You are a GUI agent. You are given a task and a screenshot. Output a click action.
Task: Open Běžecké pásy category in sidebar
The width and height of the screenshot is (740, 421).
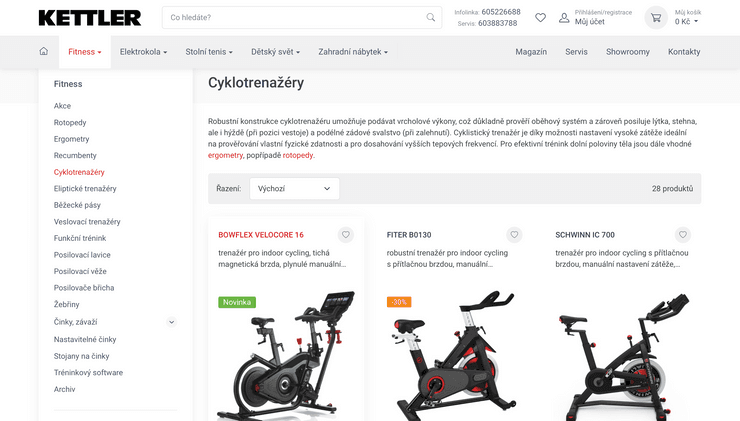77,205
